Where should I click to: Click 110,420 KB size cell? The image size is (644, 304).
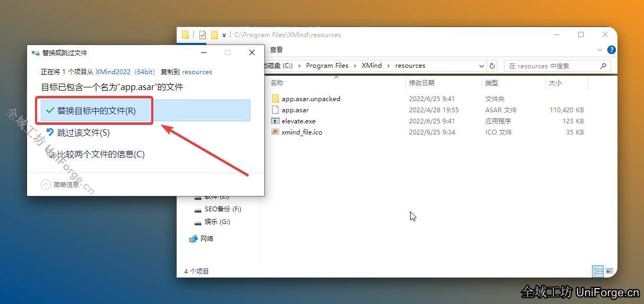(x=566, y=110)
